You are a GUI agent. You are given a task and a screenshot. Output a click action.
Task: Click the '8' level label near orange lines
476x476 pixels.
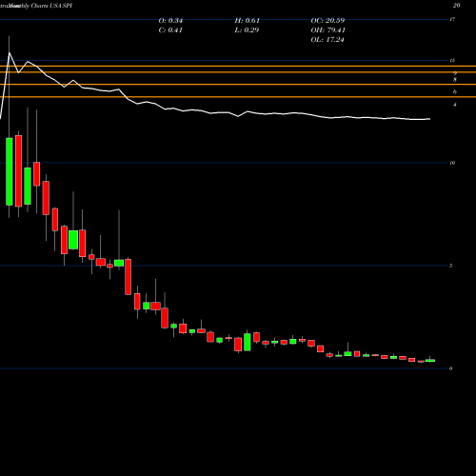[455, 80]
